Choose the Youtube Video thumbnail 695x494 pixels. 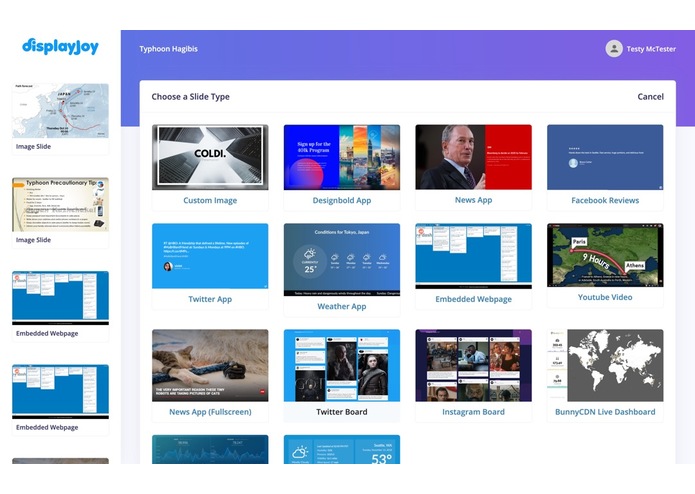point(605,255)
